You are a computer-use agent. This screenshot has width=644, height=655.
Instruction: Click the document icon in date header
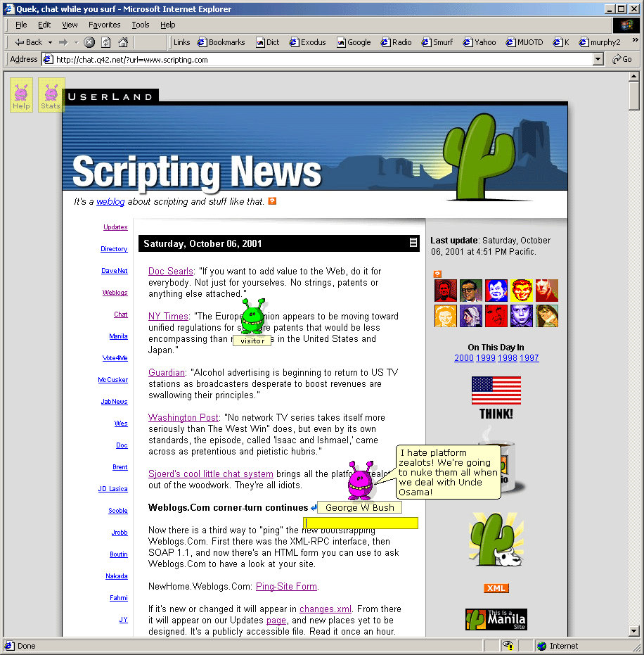pyautogui.click(x=413, y=243)
